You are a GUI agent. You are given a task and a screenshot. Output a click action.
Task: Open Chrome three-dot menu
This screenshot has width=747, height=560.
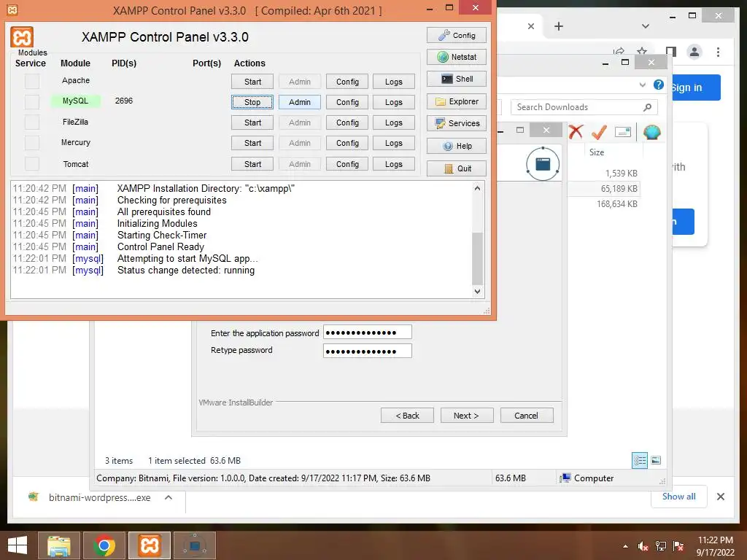[x=718, y=52]
